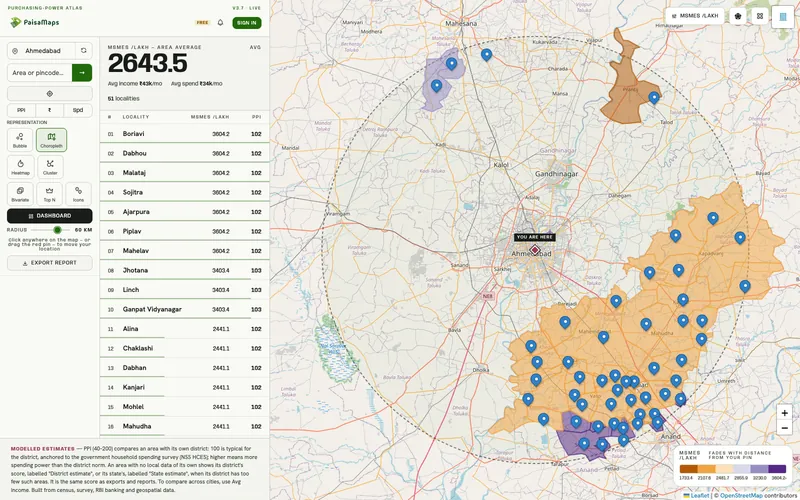The height and width of the screenshot is (500, 800).
Task: Click the 51 localities count
Action: coord(123,98)
